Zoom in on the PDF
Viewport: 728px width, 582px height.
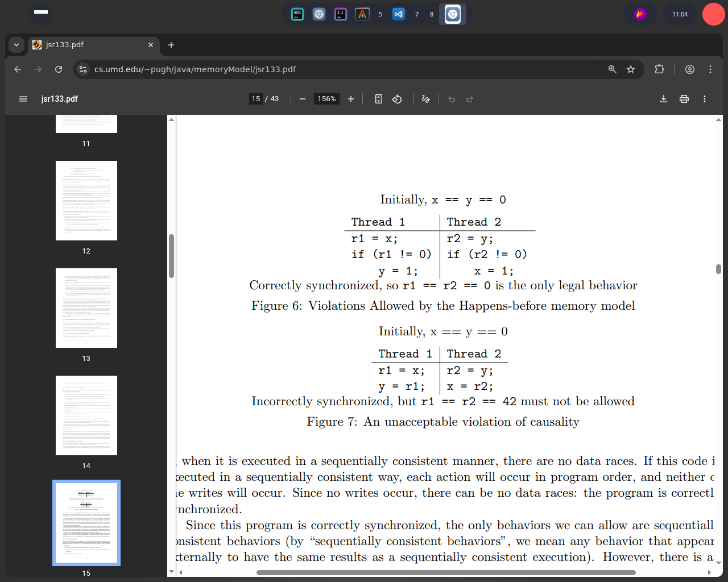point(351,99)
